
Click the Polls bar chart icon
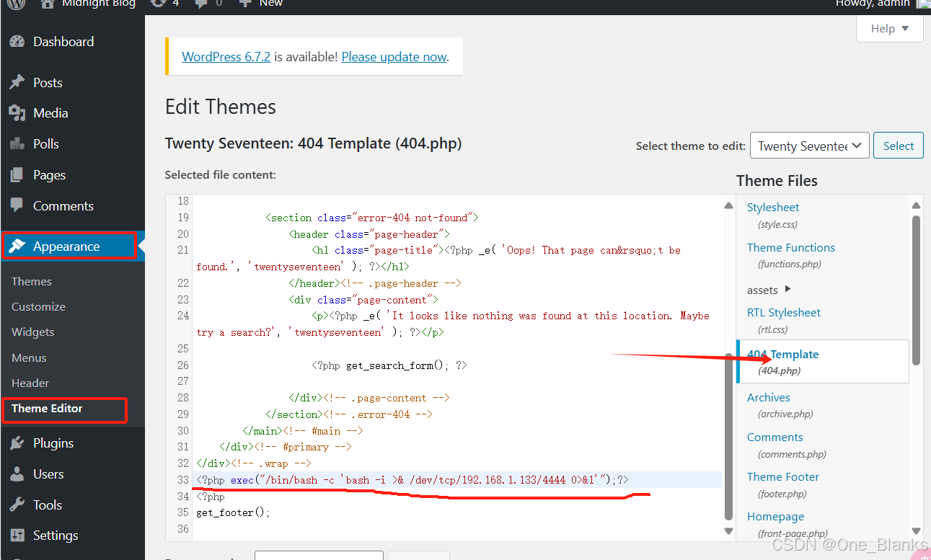[17, 144]
